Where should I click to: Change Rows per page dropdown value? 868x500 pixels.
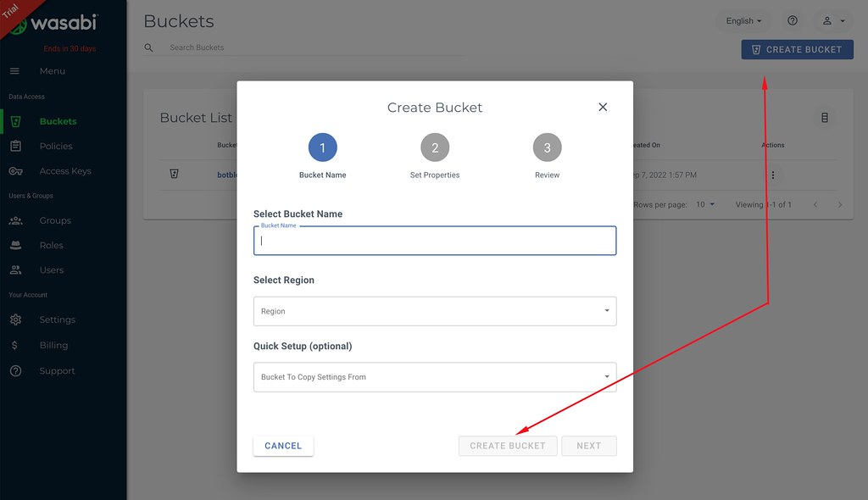(x=705, y=204)
